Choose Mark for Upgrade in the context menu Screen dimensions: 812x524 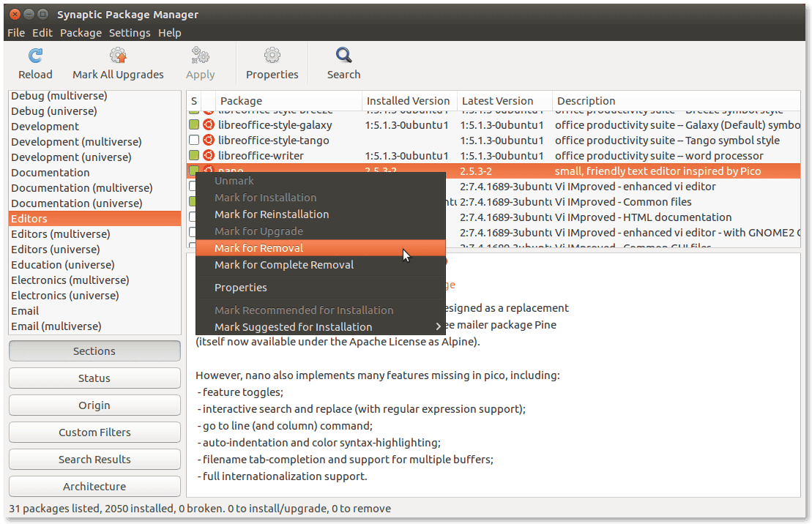click(321, 231)
